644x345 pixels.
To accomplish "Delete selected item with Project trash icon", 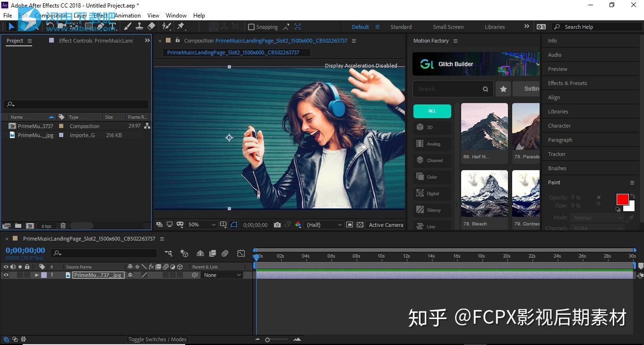I will pos(63,226).
